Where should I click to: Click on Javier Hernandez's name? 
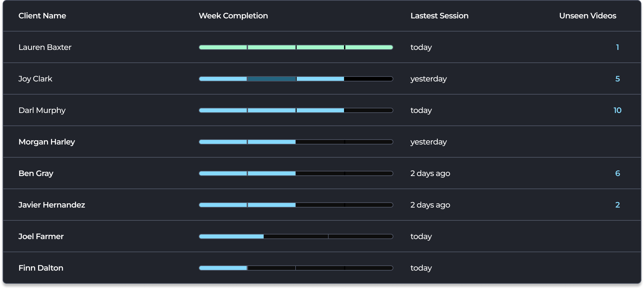coord(52,205)
